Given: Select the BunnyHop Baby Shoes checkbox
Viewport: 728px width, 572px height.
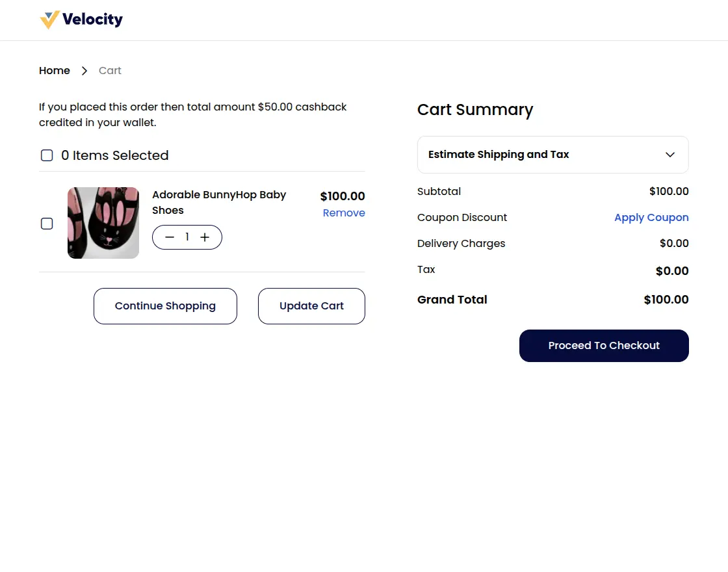Looking at the screenshot, I should 47,223.
